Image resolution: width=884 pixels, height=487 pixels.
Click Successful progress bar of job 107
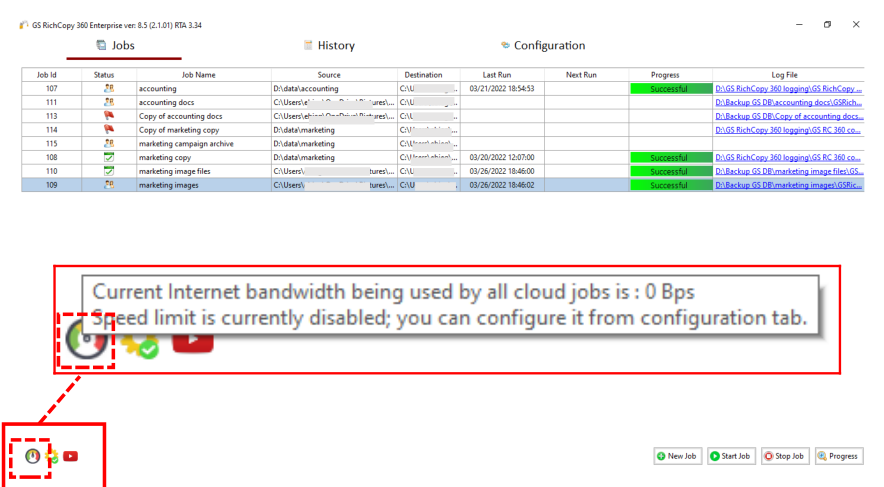pyautogui.click(x=671, y=88)
